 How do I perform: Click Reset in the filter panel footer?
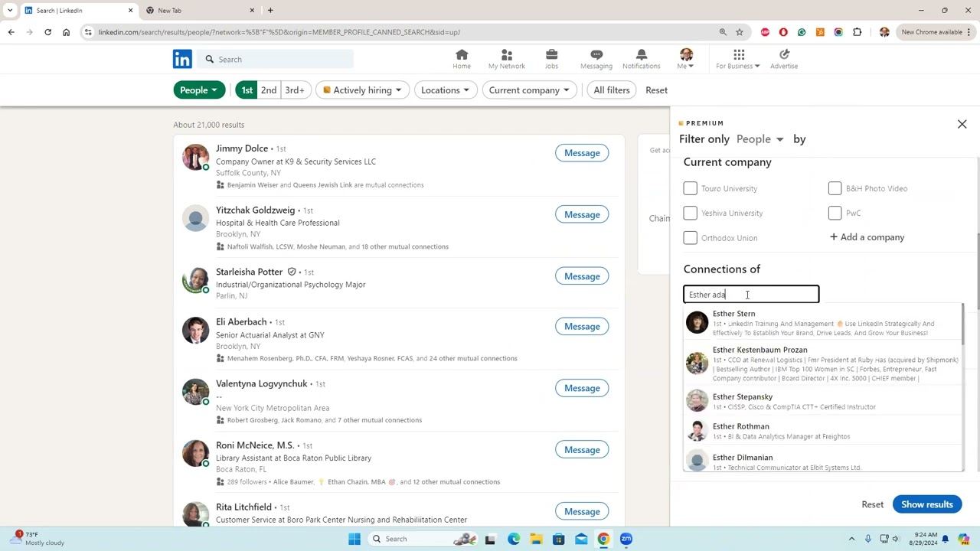[x=872, y=504]
